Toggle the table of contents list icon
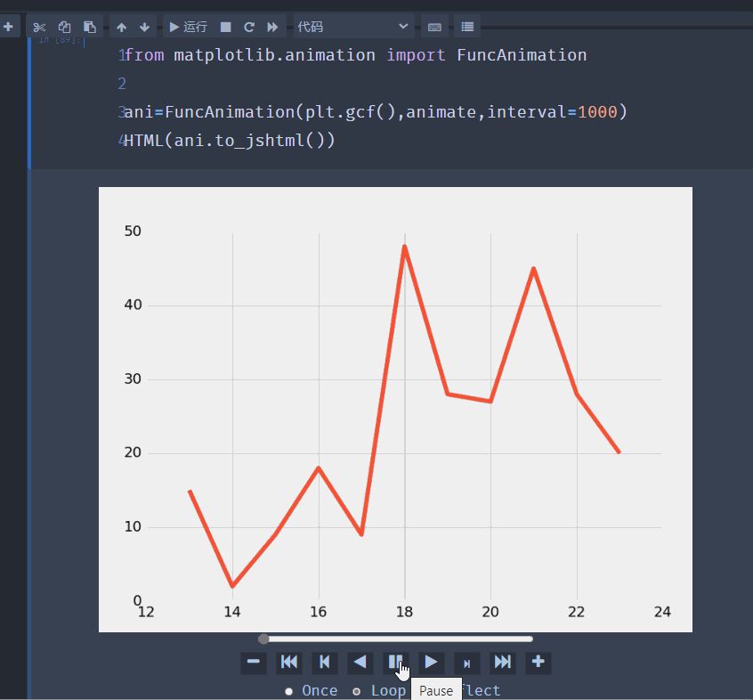This screenshot has width=753, height=700. (x=467, y=27)
